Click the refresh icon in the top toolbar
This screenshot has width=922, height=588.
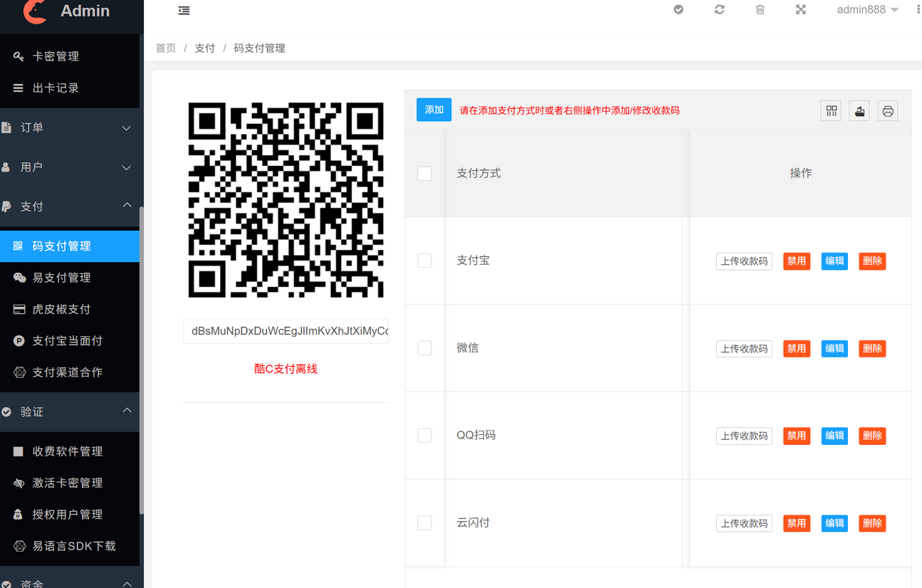(x=719, y=9)
